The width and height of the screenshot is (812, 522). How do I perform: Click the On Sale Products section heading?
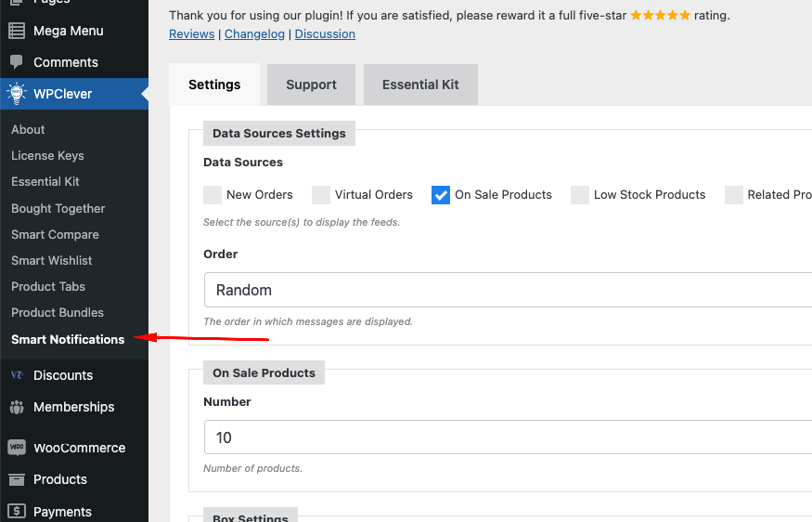264,372
